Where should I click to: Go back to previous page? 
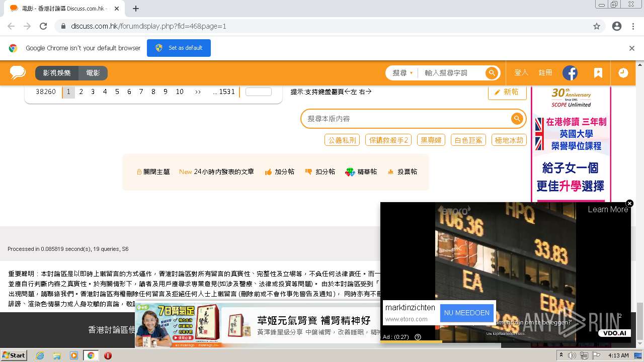11,26
